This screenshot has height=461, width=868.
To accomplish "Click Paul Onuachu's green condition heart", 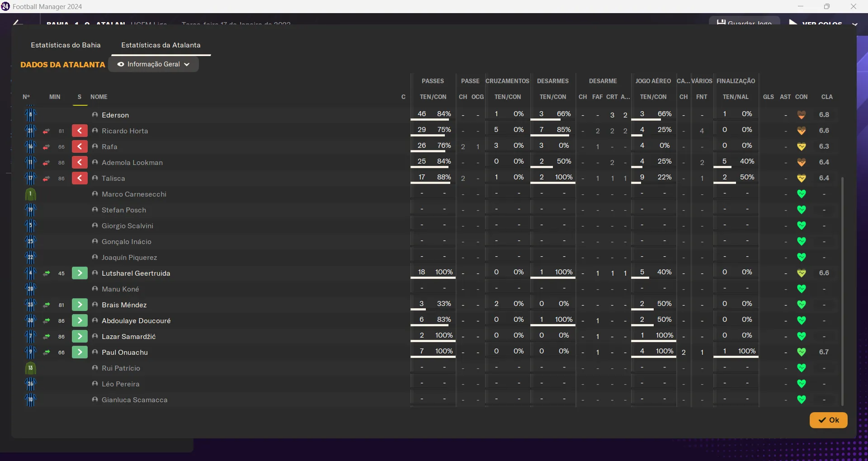I will [x=802, y=352].
